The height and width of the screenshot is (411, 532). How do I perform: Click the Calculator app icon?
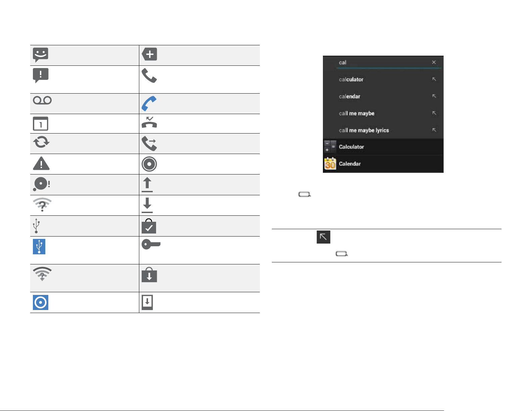click(x=330, y=147)
